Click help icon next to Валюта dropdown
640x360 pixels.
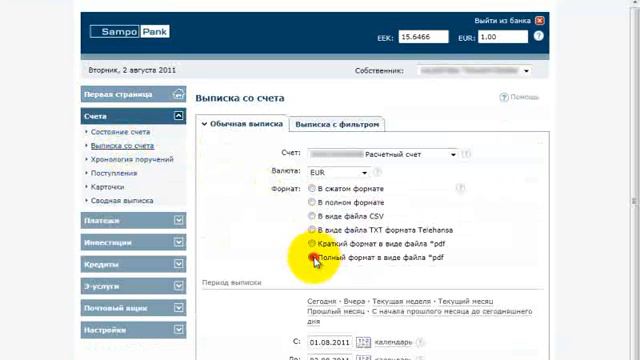378,172
